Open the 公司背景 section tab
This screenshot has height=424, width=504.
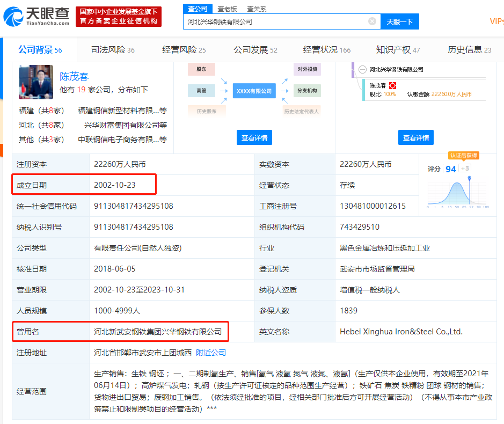pyautogui.click(x=40, y=50)
